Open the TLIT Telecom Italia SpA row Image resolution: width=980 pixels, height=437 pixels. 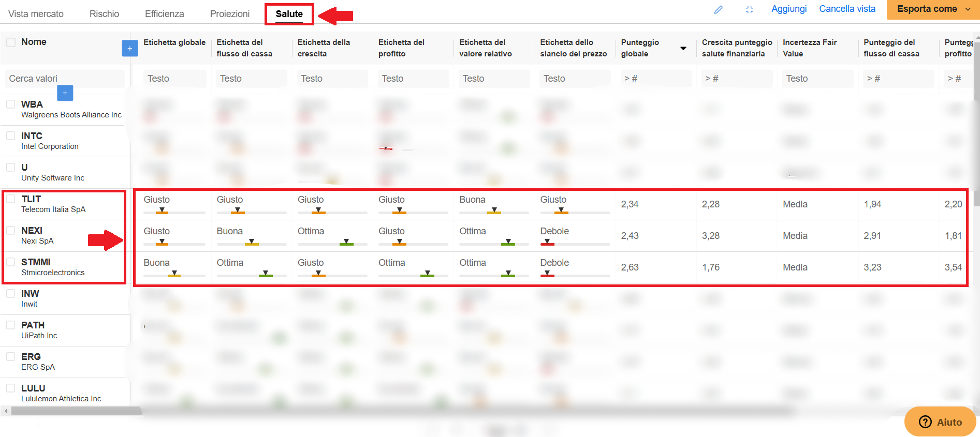tap(53, 204)
